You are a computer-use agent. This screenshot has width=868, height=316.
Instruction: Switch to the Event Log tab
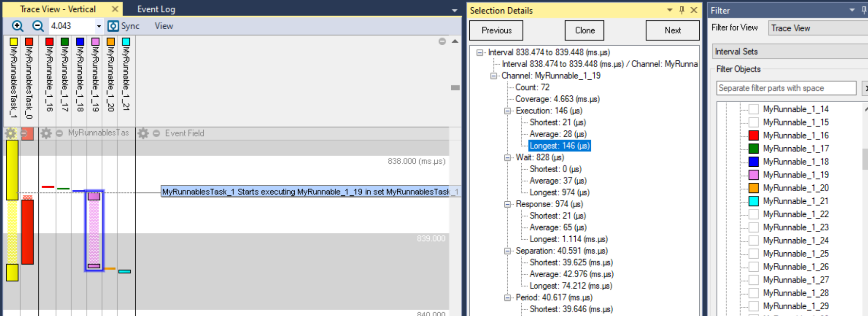pos(156,9)
